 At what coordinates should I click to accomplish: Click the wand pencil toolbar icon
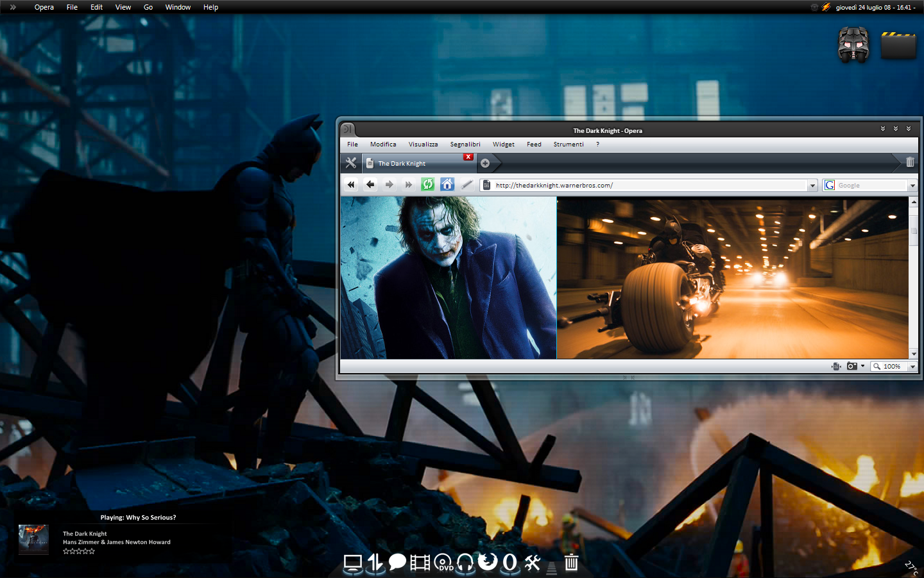[x=467, y=185]
